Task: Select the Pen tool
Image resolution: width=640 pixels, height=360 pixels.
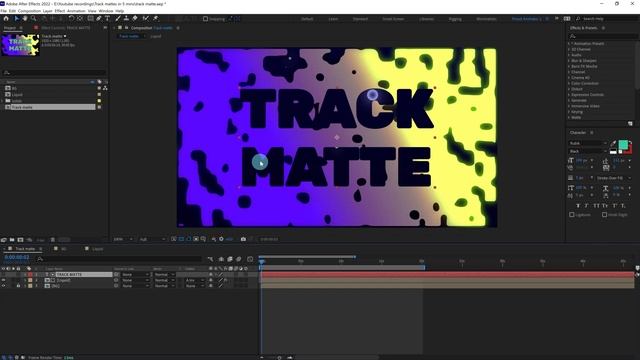Action: 99,18
